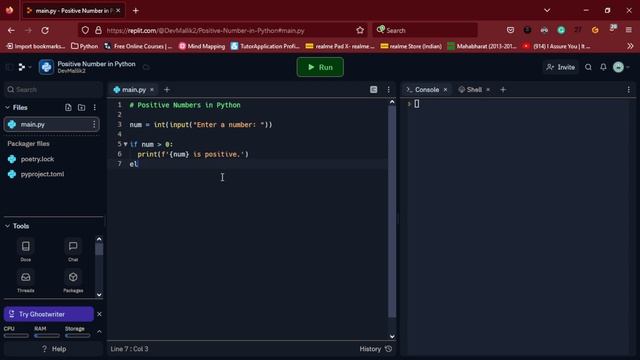Create a new folder icon
Image resolution: width=640 pixels, height=360 pixels.
coord(82,107)
